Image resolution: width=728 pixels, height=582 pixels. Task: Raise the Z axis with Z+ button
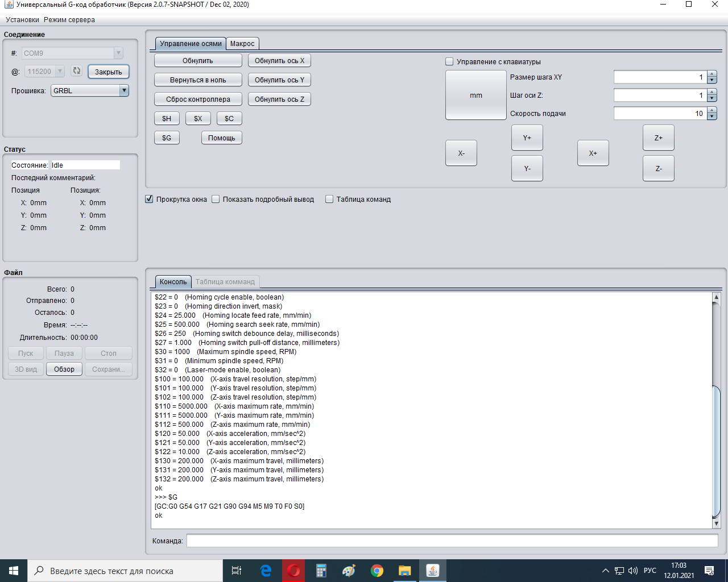pyautogui.click(x=659, y=138)
